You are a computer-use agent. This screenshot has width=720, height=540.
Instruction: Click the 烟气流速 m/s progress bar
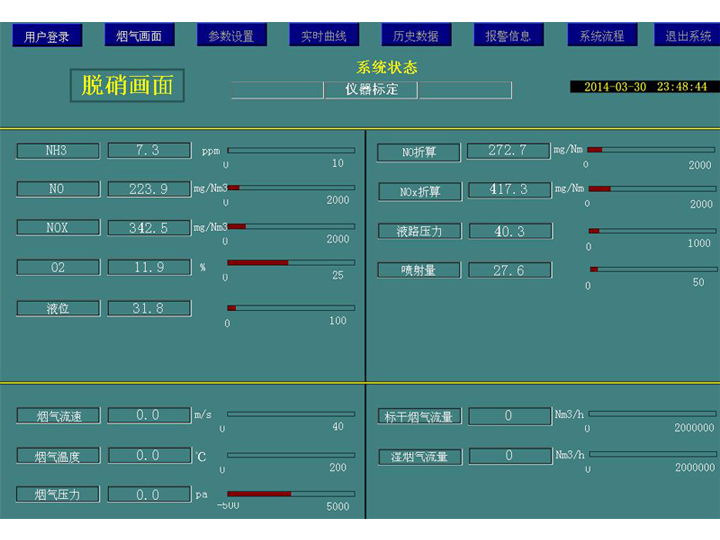(291, 414)
